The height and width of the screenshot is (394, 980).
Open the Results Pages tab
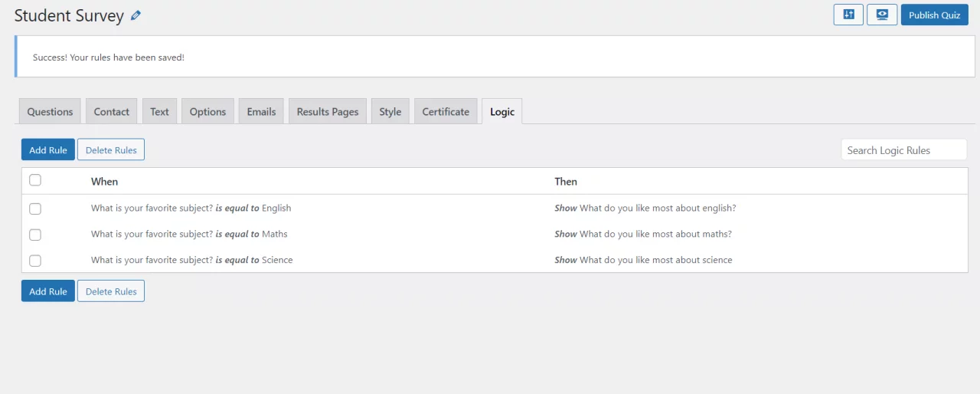(x=328, y=111)
